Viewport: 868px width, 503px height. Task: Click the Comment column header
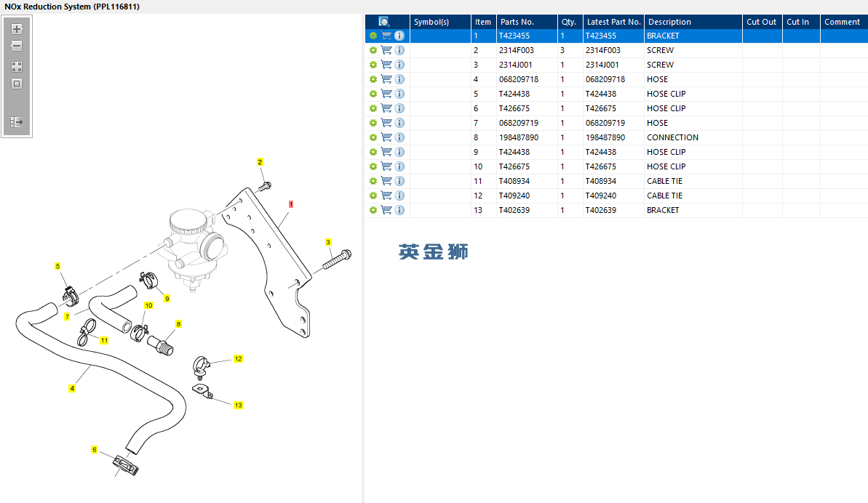pos(844,22)
